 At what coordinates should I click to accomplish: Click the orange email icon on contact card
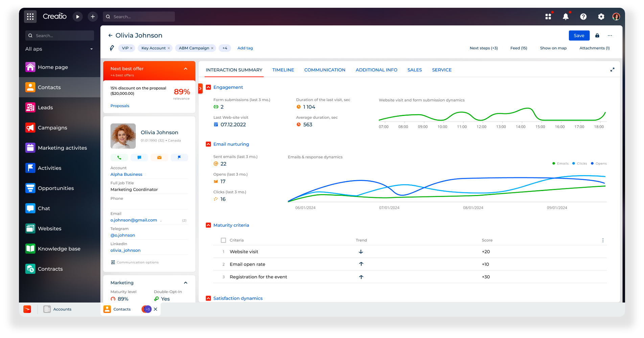(159, 158)
